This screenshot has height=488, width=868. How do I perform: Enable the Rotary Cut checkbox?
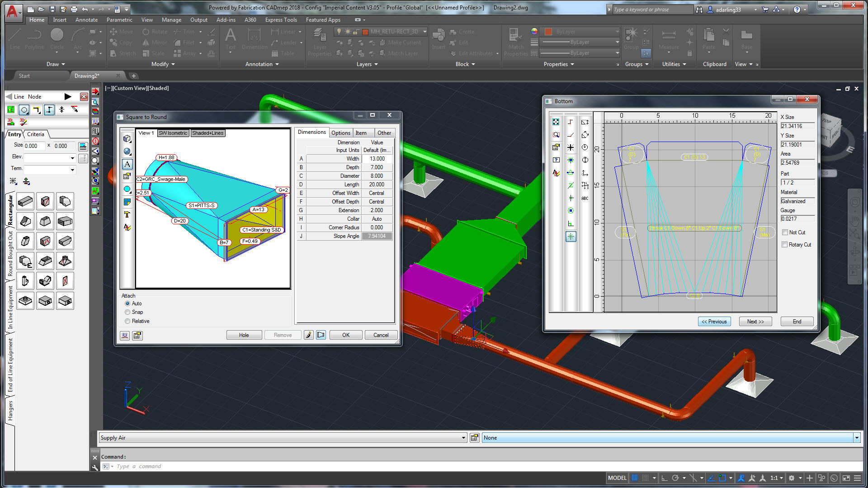[x=785, y=244]
